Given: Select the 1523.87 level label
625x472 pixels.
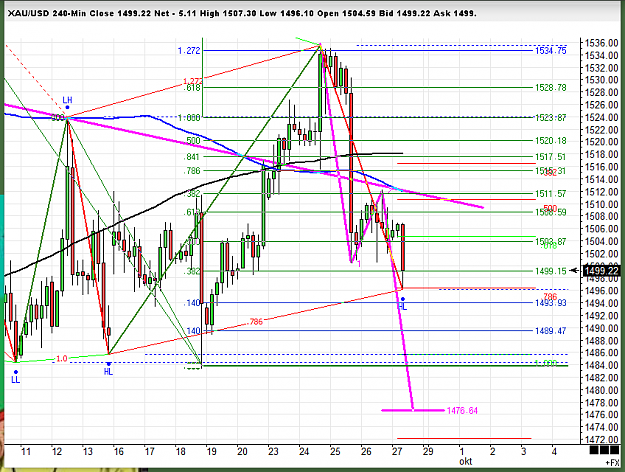Looking at the screenshot, I should [550, 118].
